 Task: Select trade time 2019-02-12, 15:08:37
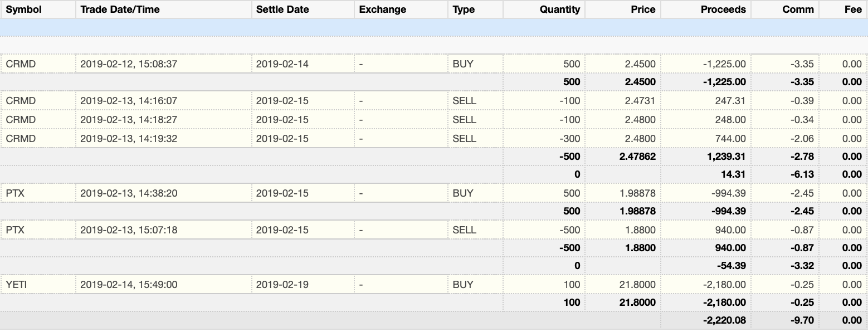click(129, 64)
